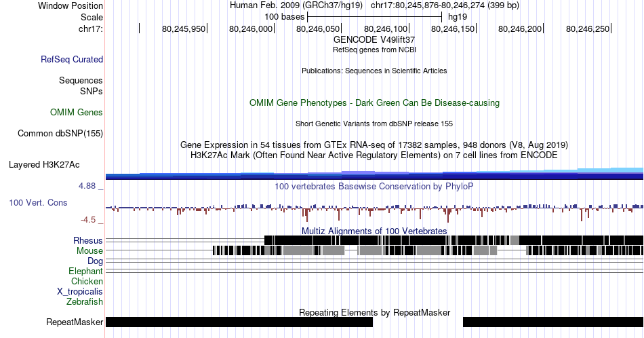This screenshot has height=338, width=644.
Task: Click the 80,246,000 ruler position
Action: tap(251, 29)
